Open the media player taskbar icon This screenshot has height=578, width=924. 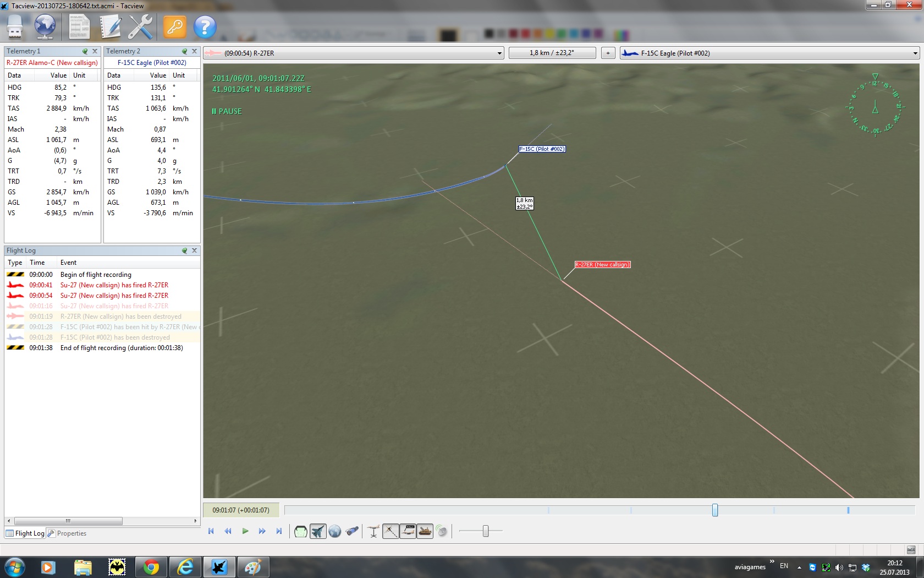tap(48, 567)
